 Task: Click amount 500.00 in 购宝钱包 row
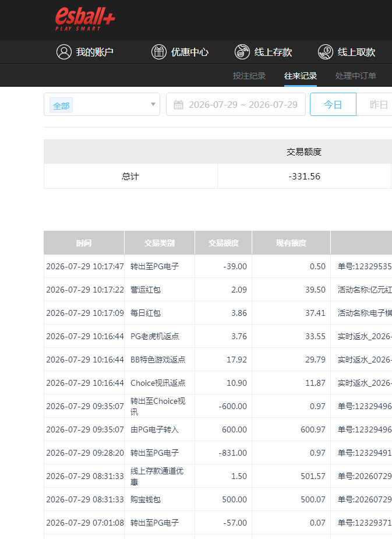point(234,499)
